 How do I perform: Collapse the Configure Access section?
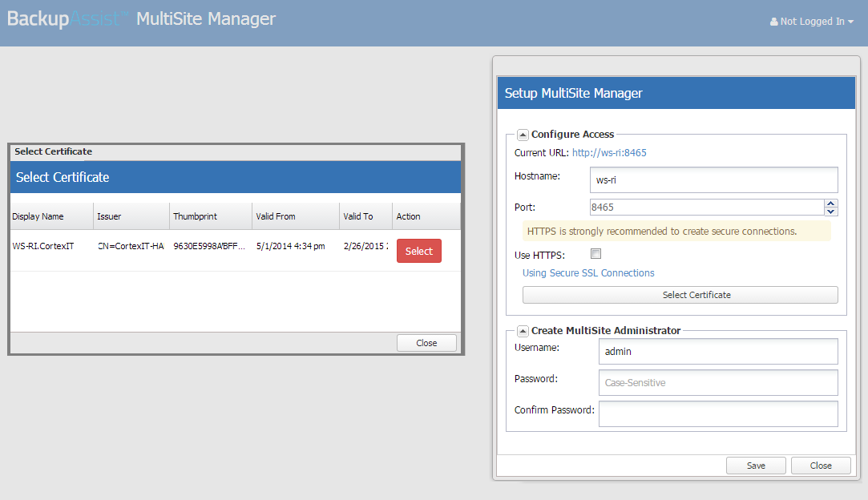523,135
